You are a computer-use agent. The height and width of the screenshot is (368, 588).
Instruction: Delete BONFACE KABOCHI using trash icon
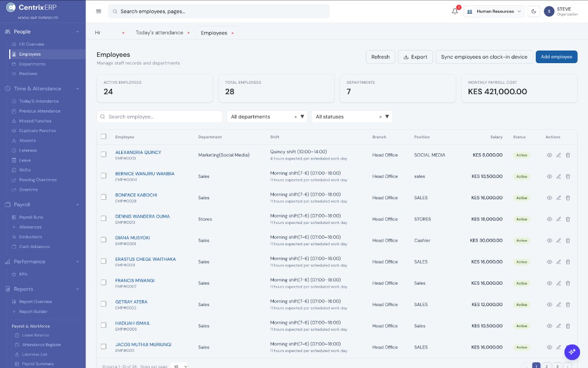pyautogui.click(x=568, y=198)
